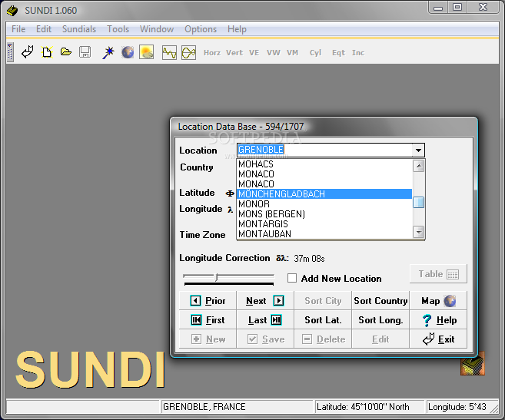
Task: Select the Inc sundial toolbar item
Action: click(358, 53)
